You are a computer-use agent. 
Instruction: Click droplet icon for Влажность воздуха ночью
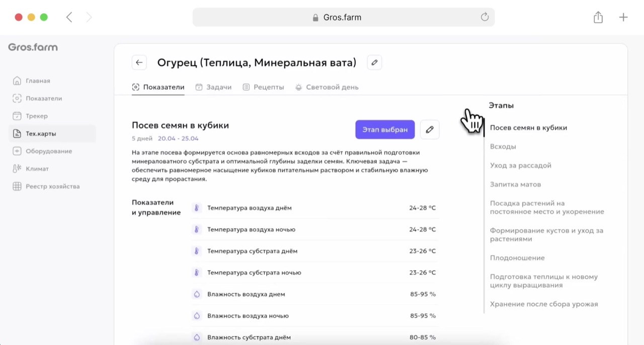[x=197, y=316]
